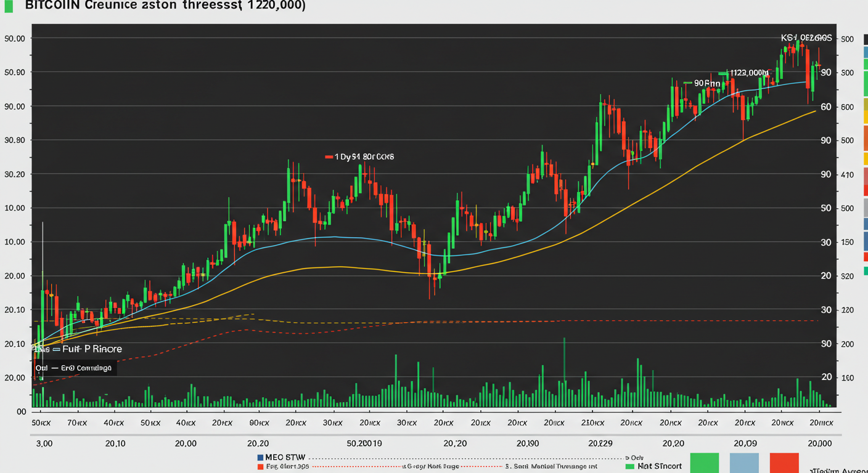Click the '90 Bnn' annotation text
This screenshot has width=868, height=473.
706,83
